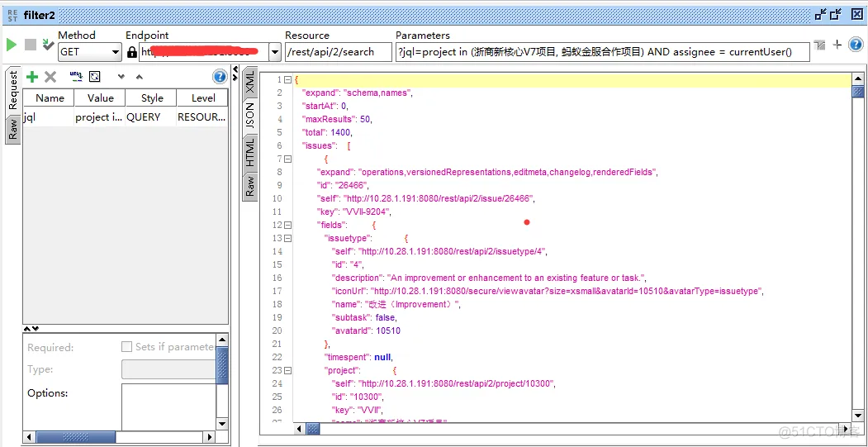
Task: Open the blue help icon beside Parameters field
Action: (x=856, y=45)
